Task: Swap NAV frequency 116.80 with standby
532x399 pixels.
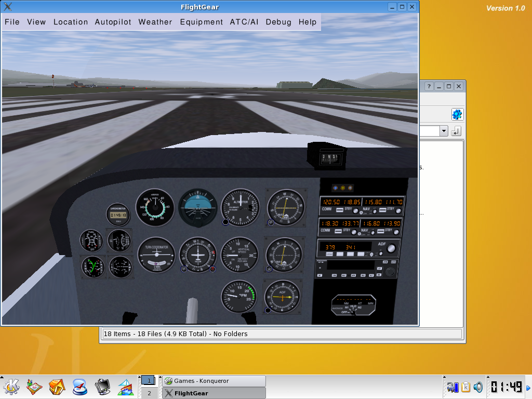Action: coord(381,231)
